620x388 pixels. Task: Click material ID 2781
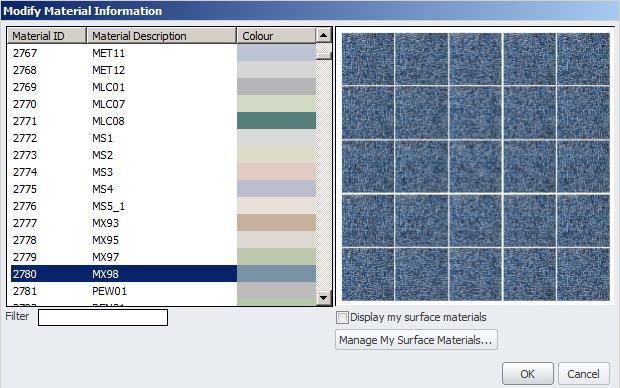pos(25,291)
